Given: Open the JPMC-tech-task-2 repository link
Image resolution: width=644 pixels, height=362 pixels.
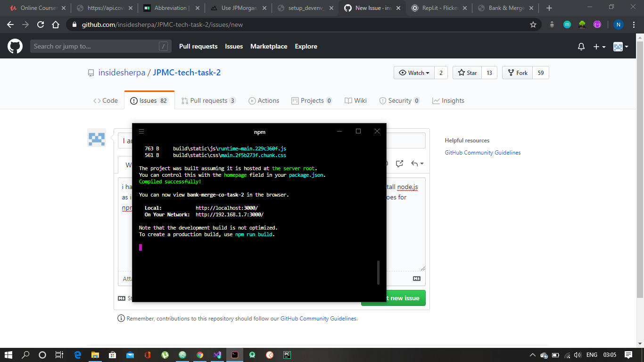Looking at the screenshot, I should pyautogui.click(x=187, y=73).
